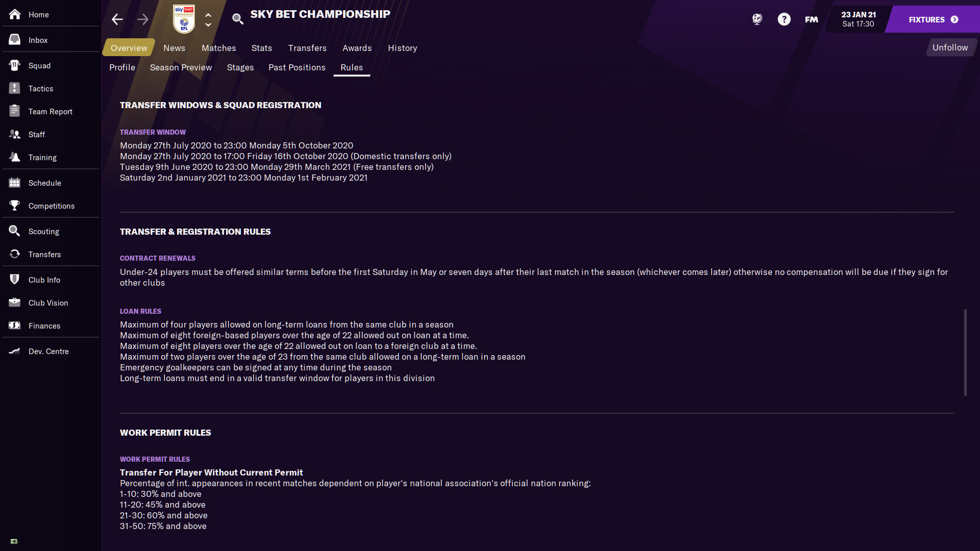This screenshot has height=551, width=980.
Task: Go to Scouting in the sidebar
Action: (43, 232)
